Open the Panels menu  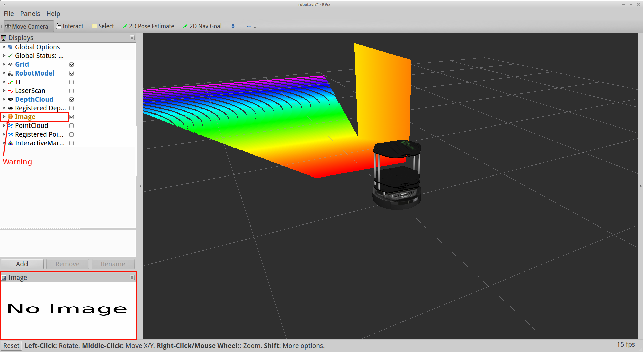30,14
